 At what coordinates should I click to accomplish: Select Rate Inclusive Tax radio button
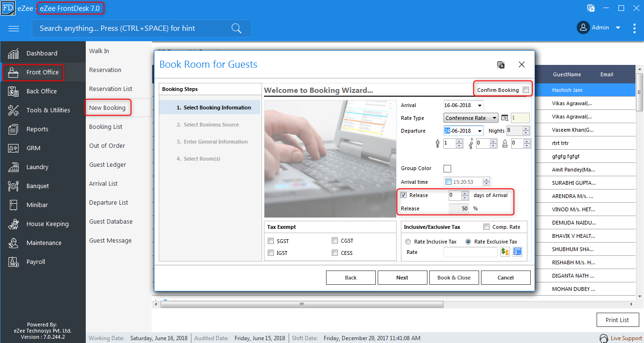408,242
